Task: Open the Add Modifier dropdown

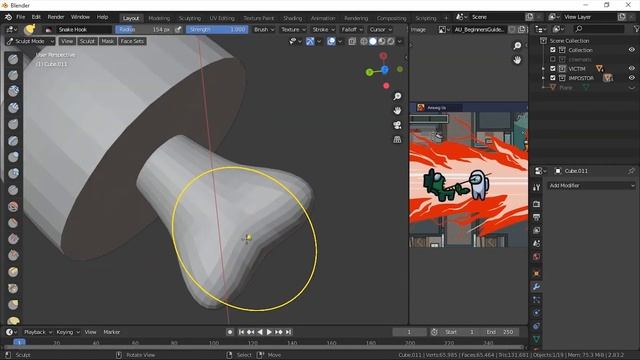Action: (x=591, y=185)
